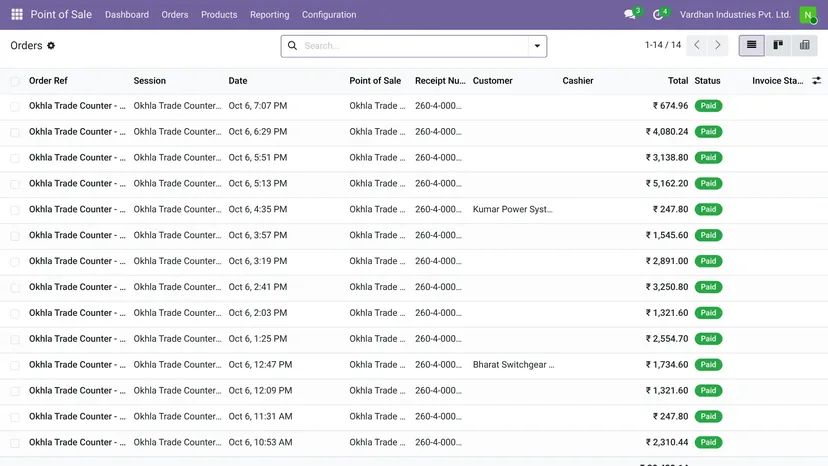Viewport: 828px width, 466px height.
Task: Open the Orders settings gear icon
Action: pos(51,45)
